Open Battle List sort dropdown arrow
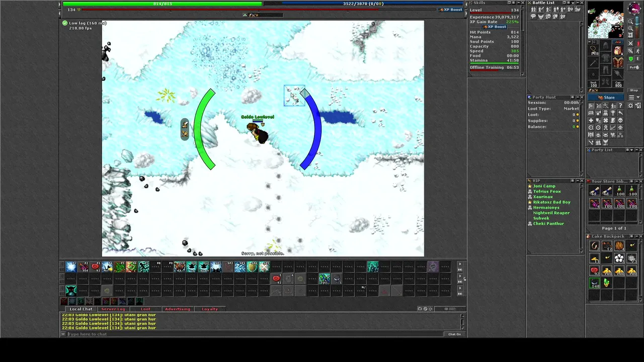The height and width of the screenshot is (362, 644). coord(573,3)
